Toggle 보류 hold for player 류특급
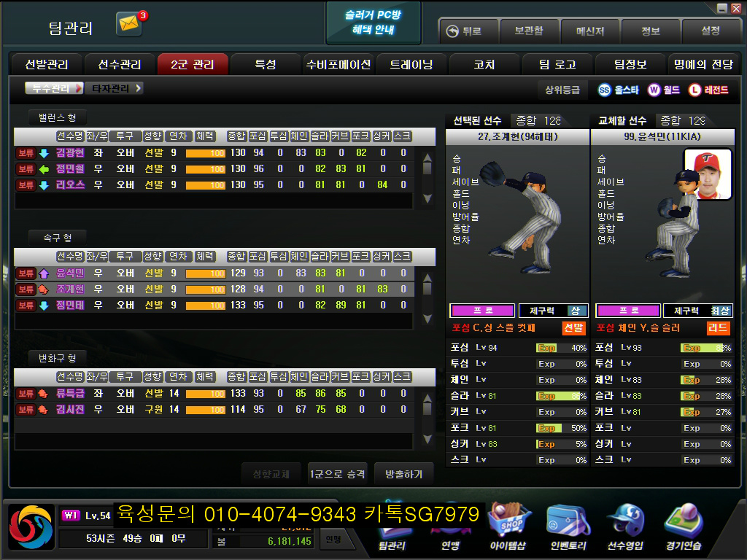This screenshot has width=747, height=560. pyautogui.click(x=26, y=394)
